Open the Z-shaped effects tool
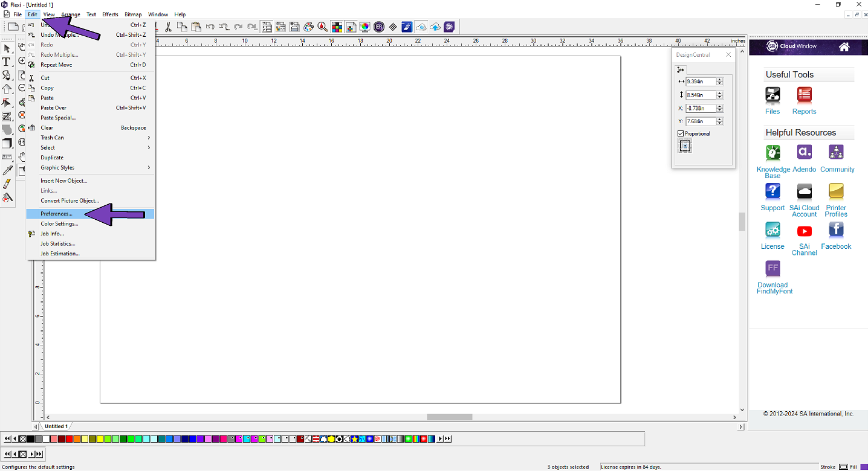 [7, 116]
